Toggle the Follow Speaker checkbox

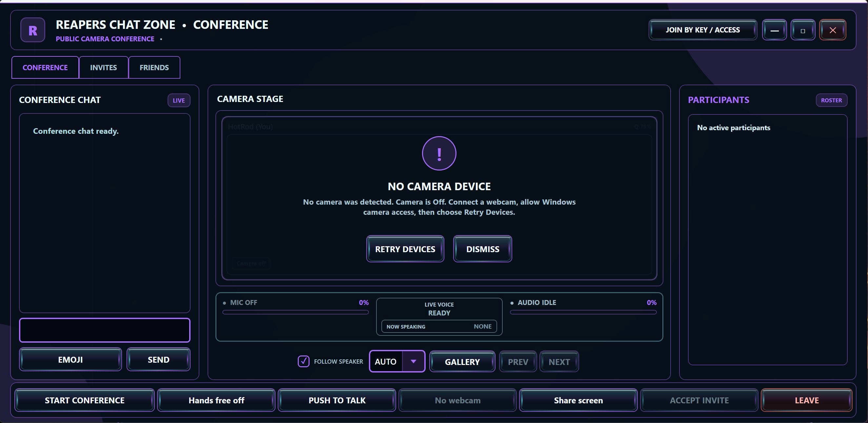303,361
